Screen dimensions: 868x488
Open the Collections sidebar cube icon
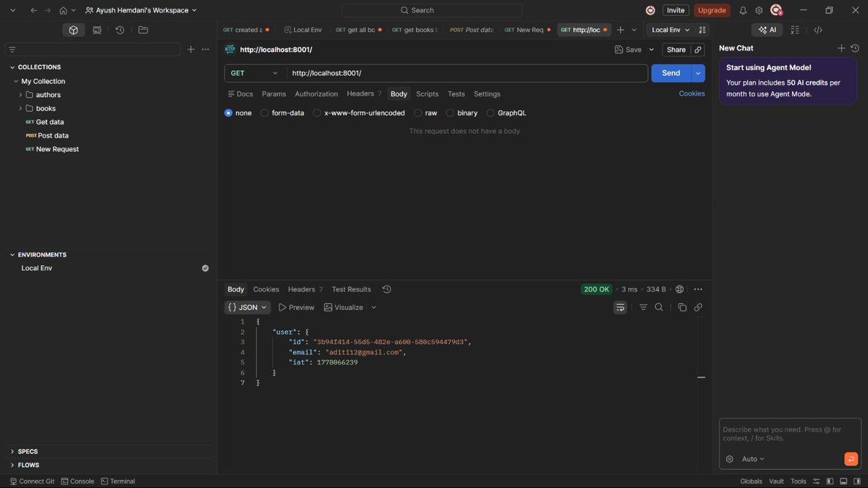(x=73, y=30)
